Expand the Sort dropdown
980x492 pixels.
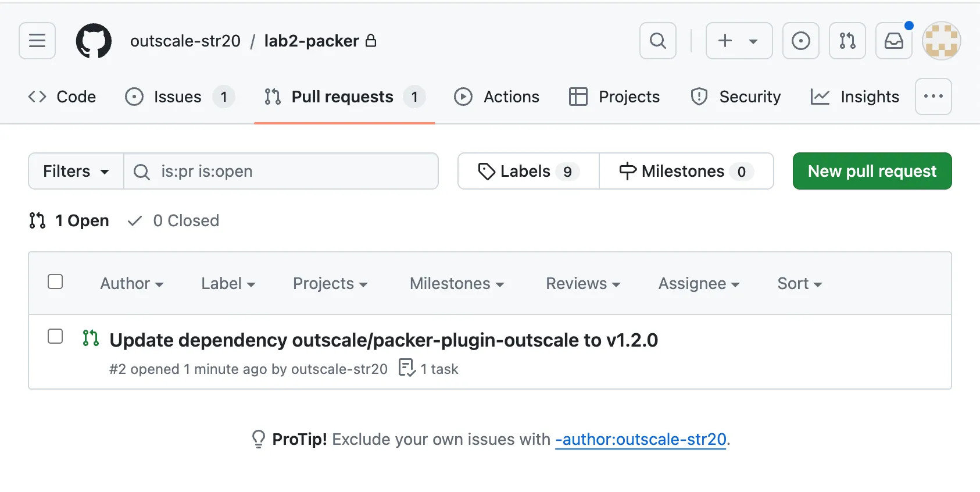799,284
